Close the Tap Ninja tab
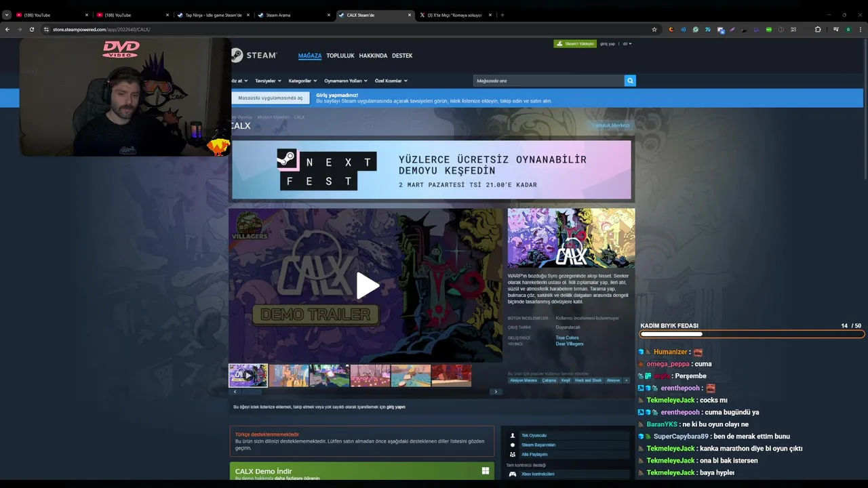This screenshot has width=868, height=488. [248, 15]
